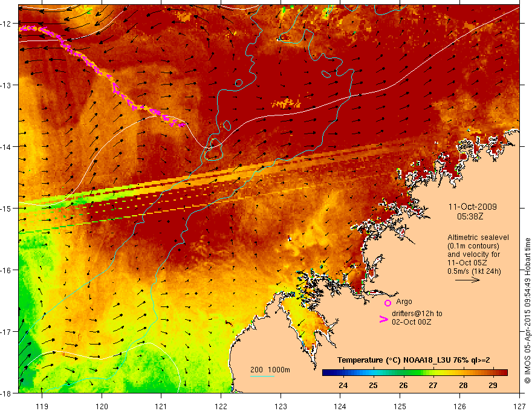Click the 28 tick label on color bar
The width and height of the screenshot is (532, 411).
pyautogui.click(x=463, y=385)
